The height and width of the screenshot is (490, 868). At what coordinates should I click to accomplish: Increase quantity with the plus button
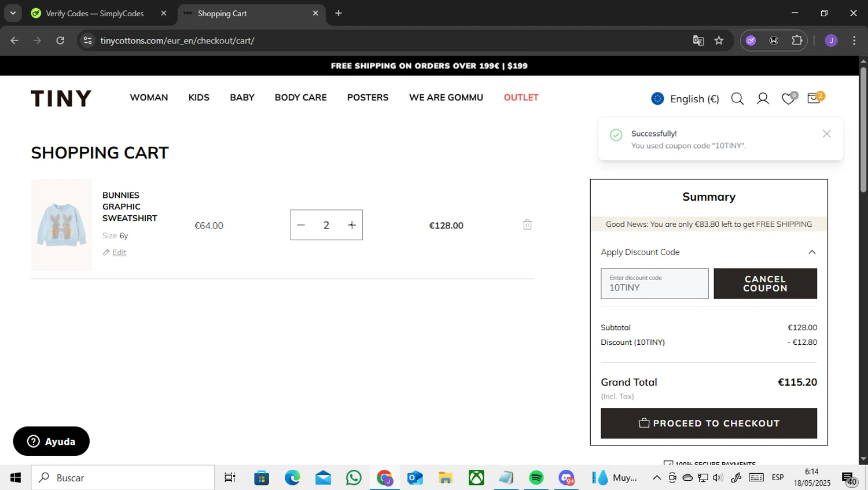(352, 225)
